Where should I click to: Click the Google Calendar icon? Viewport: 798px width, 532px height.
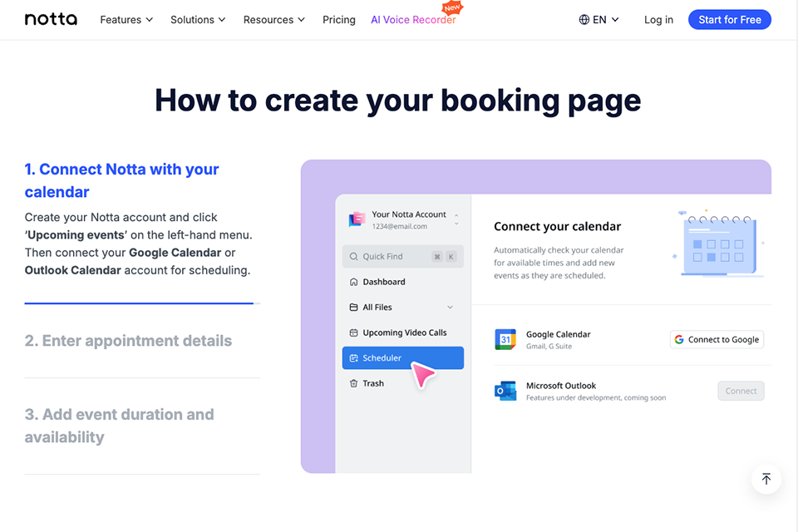coord(505,339)
